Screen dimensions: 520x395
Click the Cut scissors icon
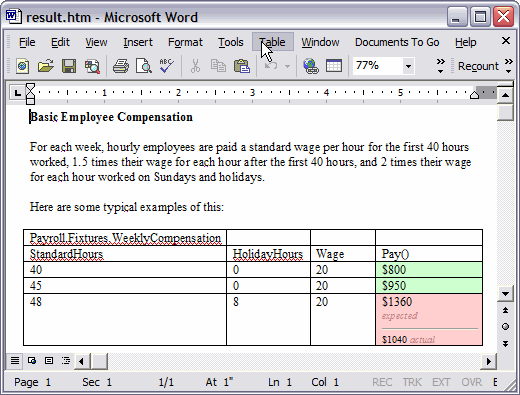pyautogui.click(x=195, y=66)
